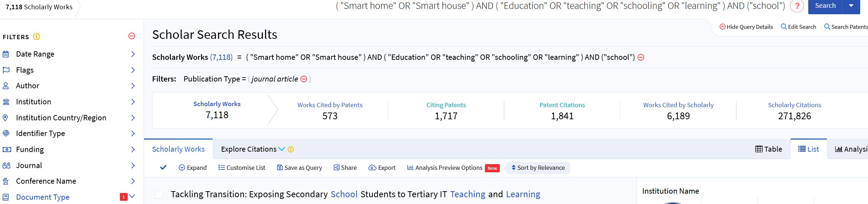The height and width of the screenshot is (204, 868).
Task: Switch to the Table view tab
Action: (x=768, y=149)
